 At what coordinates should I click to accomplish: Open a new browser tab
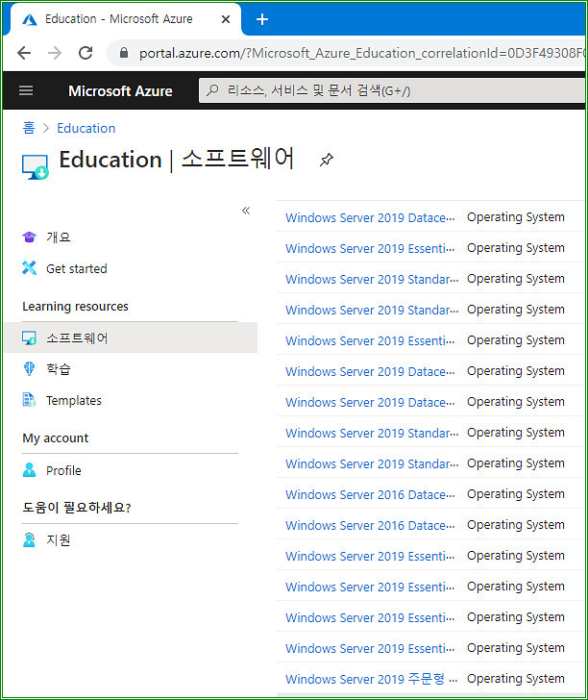point(262,19)
